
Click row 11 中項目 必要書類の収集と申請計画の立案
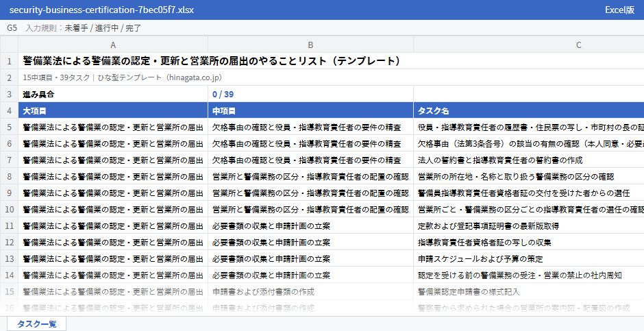tap(310, 225)
